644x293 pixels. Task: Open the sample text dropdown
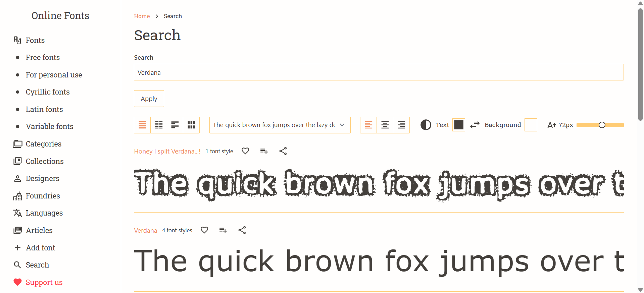280,125
